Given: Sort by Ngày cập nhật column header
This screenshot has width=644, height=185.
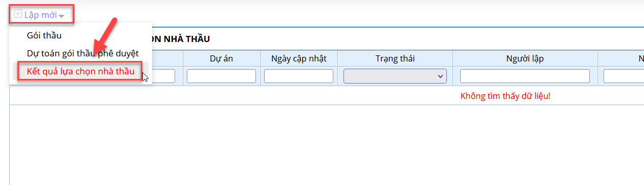Looking at the screenshot, I should pos(299,58).
